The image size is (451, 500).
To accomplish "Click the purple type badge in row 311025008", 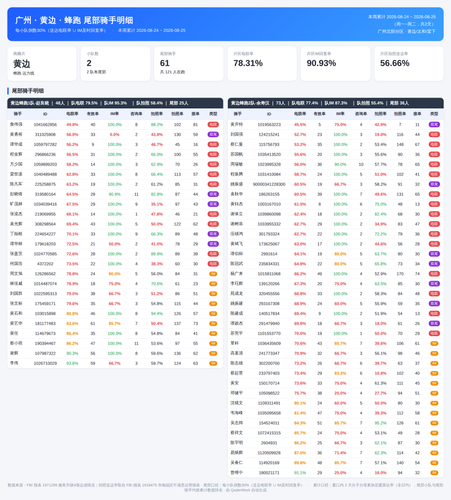I will (x=213, y=135).
